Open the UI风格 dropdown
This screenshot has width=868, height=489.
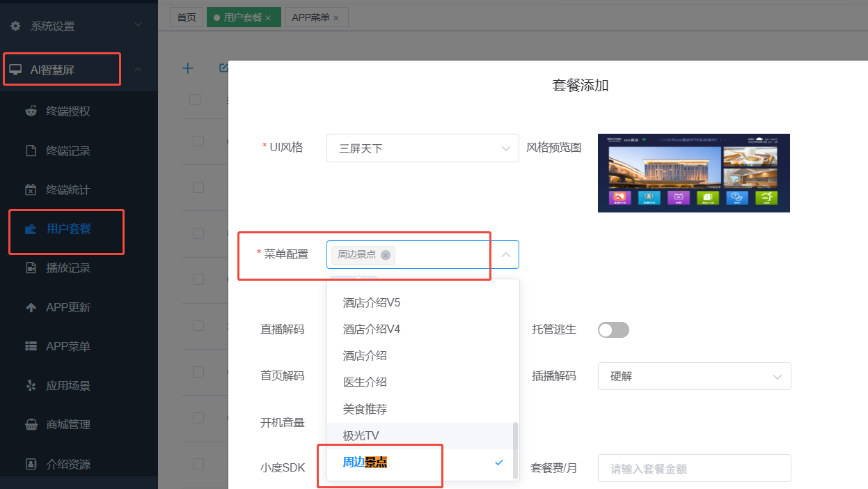422,148
